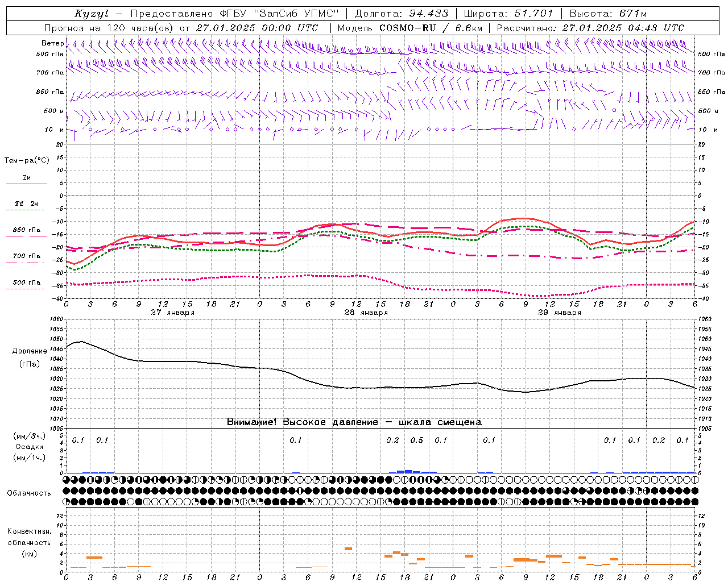
Task: Click the 'Td 2м' dew point legend entry
Action: (26, 203)
